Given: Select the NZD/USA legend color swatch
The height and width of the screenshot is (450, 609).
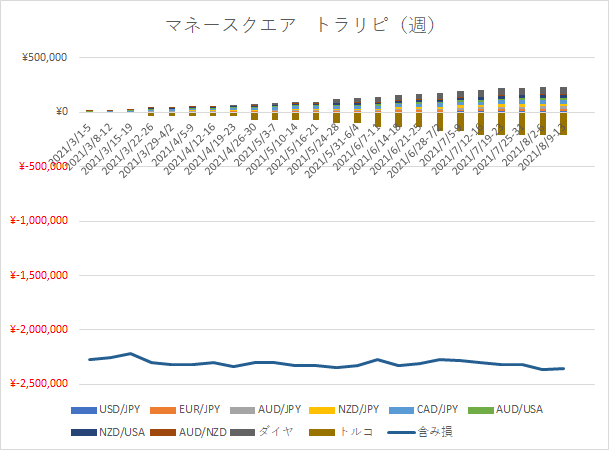Looking at the screenshot, I should (84, 433).
